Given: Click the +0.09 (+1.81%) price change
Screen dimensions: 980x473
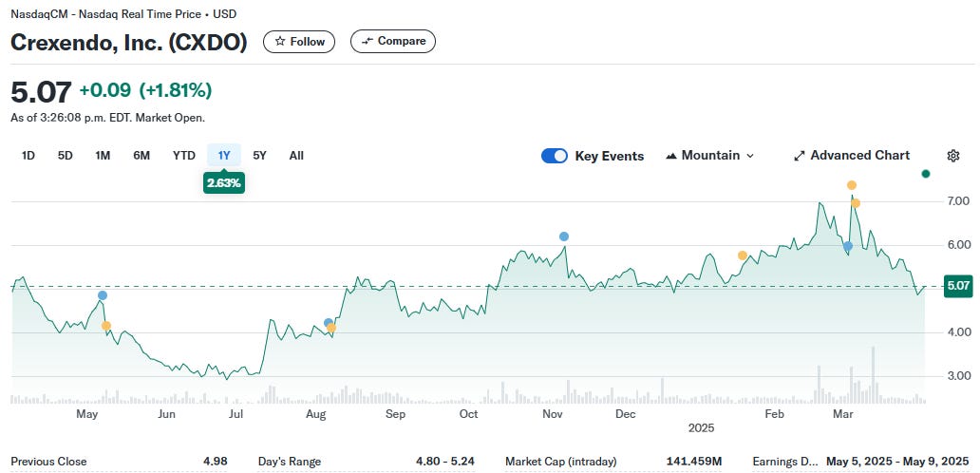Looking at the screenshot, I should click(x=145, y=90).
